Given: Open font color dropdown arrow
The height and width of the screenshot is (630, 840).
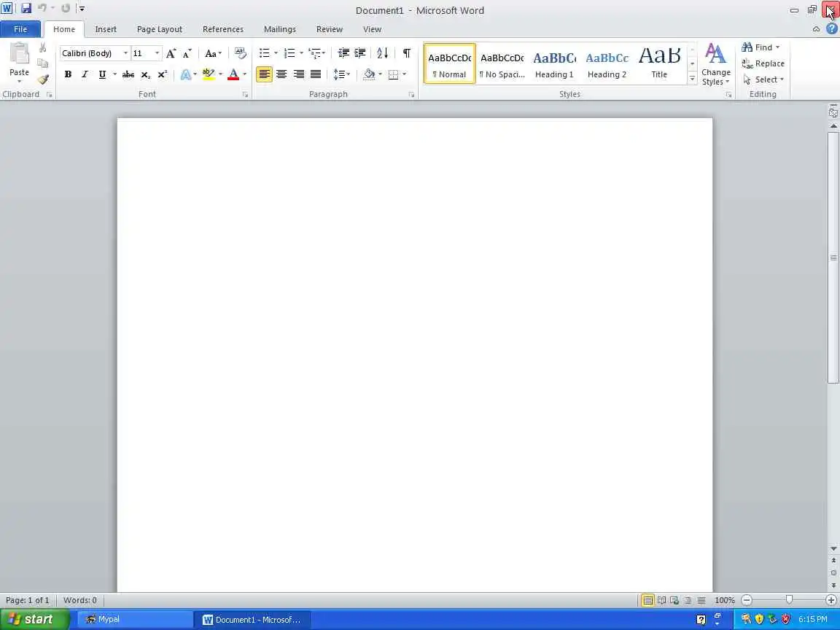Looking at the screenshot, I should tap(245, 74).
